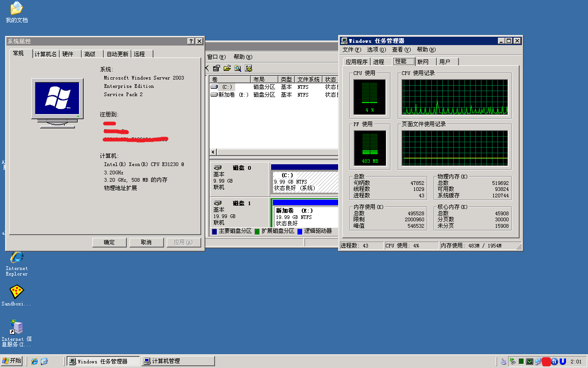Click the Properties icon in Computer Management toolbar

point(216,68)
